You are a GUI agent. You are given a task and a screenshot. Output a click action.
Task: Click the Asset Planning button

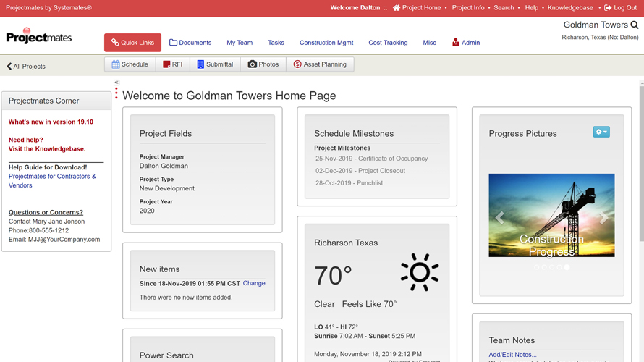tap(320, 64)
